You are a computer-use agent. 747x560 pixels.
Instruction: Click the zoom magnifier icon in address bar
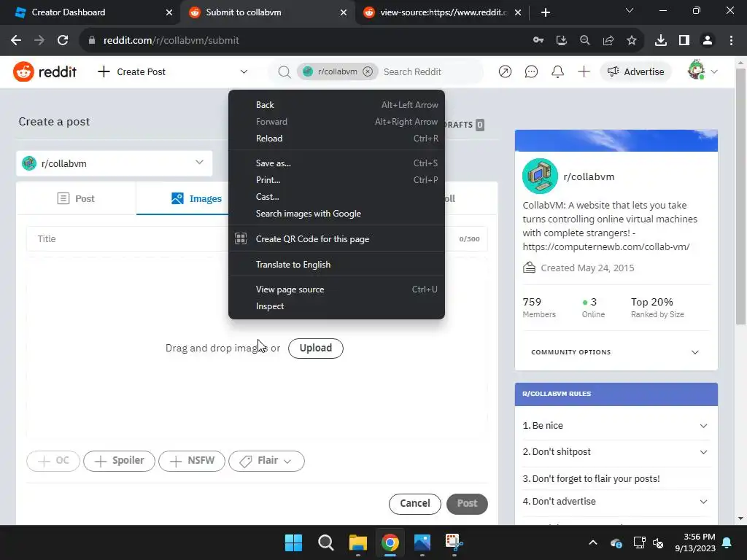(x=585, y=41)
